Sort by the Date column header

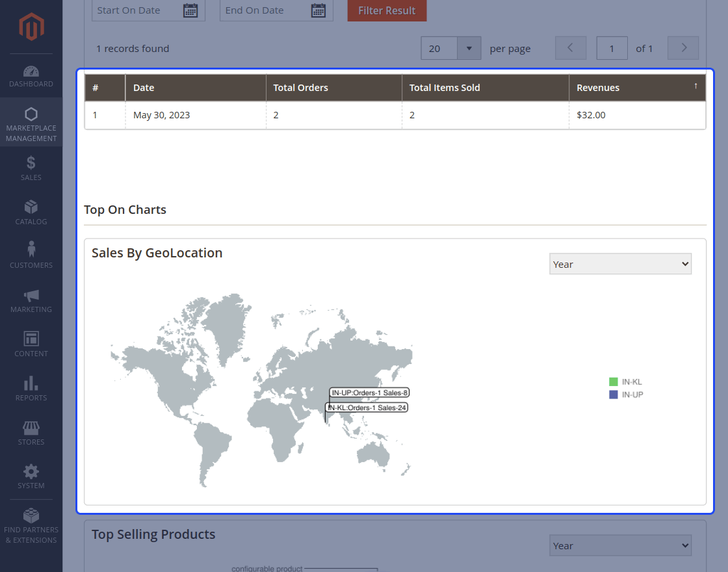(x=196, y=88)
